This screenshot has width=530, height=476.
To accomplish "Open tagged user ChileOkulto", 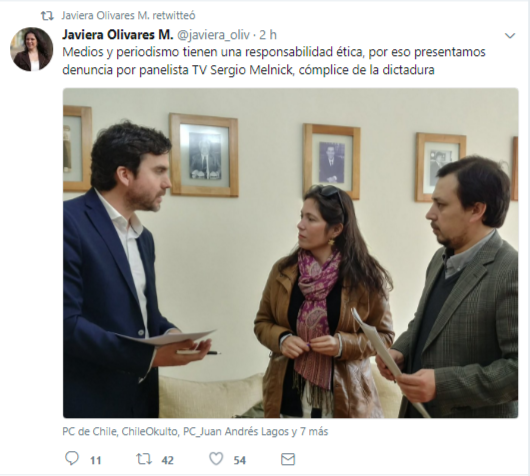I will [x=150, y=432].
